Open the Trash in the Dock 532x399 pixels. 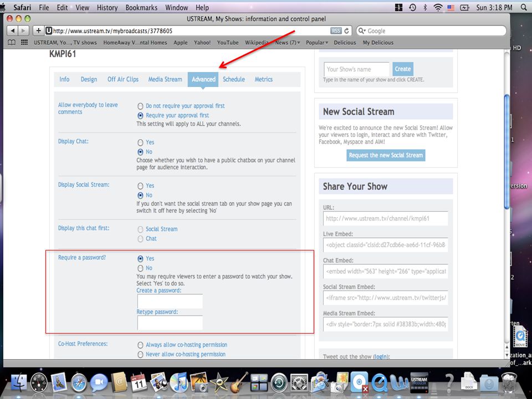coord(509,382)
